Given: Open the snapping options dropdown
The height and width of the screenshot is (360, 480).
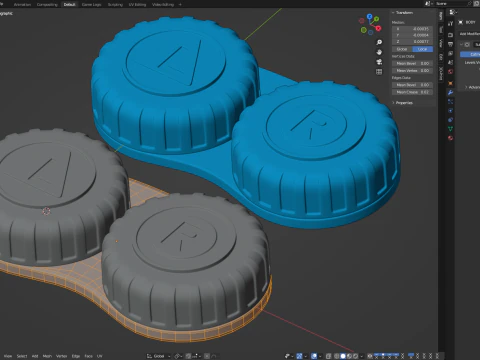Looking at the screenshot, I should click(196, 356).
